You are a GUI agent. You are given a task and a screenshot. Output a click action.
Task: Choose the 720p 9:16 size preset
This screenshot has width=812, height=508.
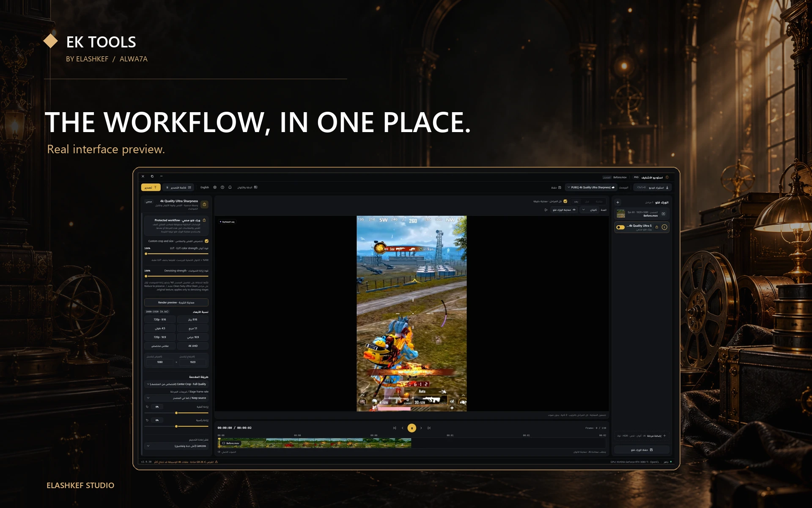click(160, 320)
